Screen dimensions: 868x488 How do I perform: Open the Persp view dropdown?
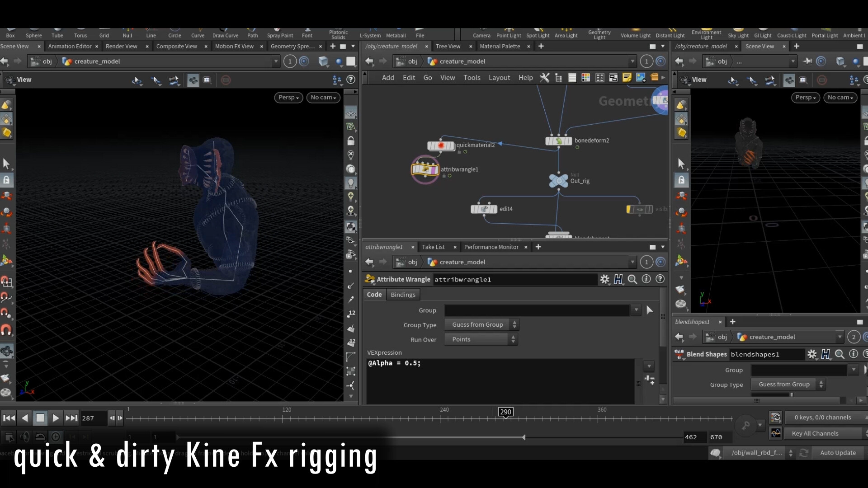(288, 97)
